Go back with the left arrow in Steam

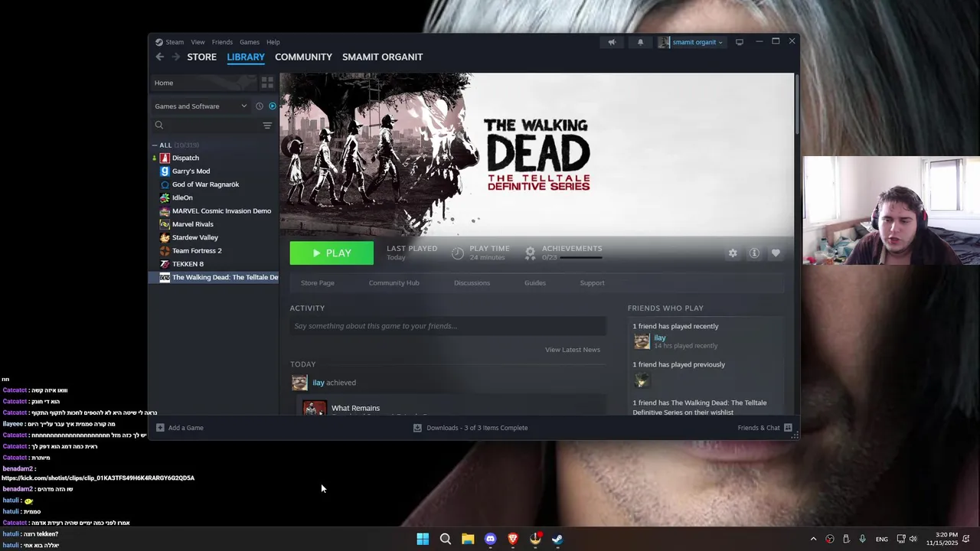point(159,57)
